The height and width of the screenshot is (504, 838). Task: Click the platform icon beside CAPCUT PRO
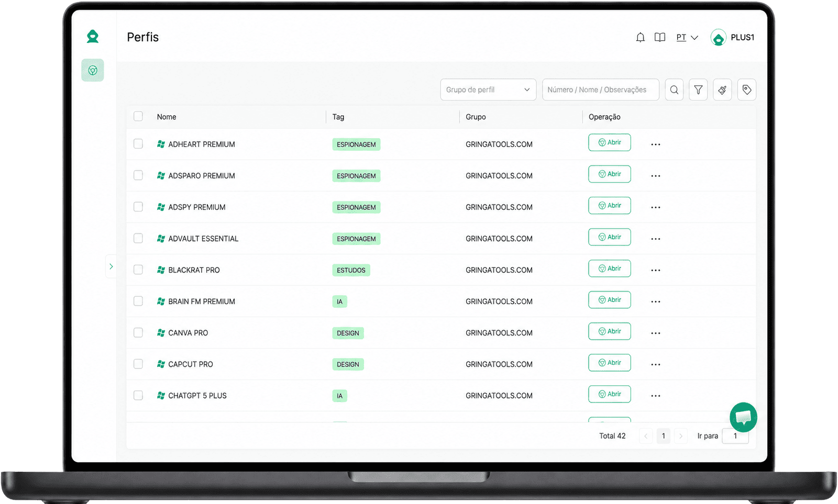click(161, 364)
